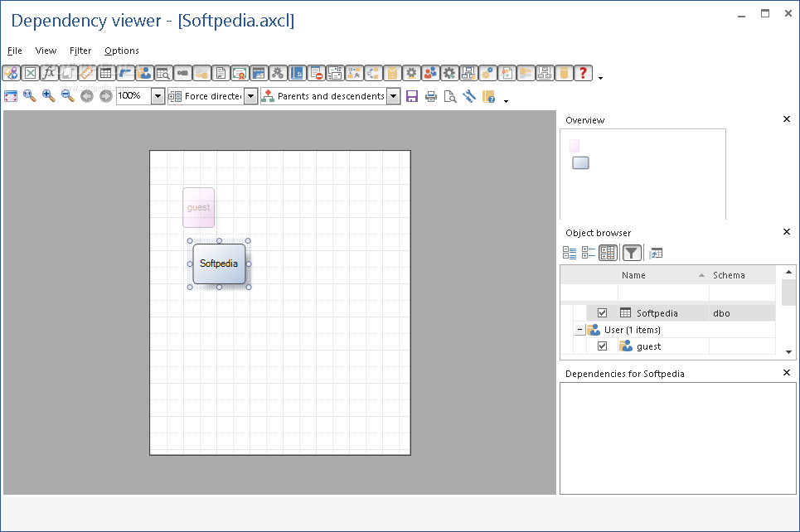The image size is (800, 532).
Task: Open the Parents and descendents dropdown
Action: [393, 96]
